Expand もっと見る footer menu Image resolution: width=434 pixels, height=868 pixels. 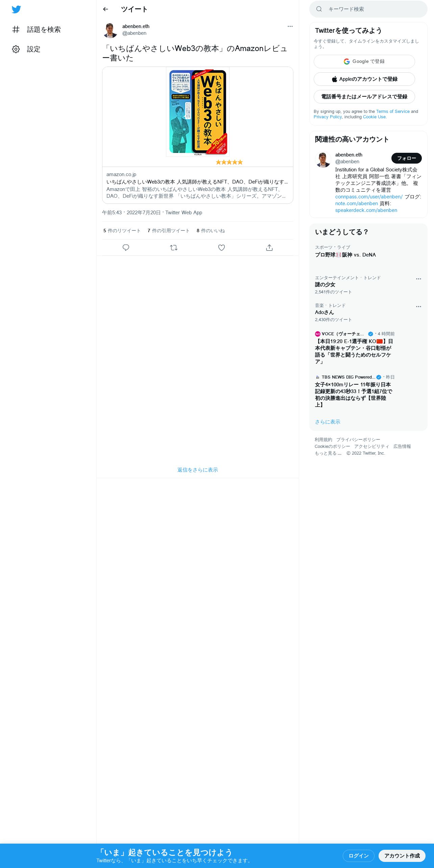[328, 453]
